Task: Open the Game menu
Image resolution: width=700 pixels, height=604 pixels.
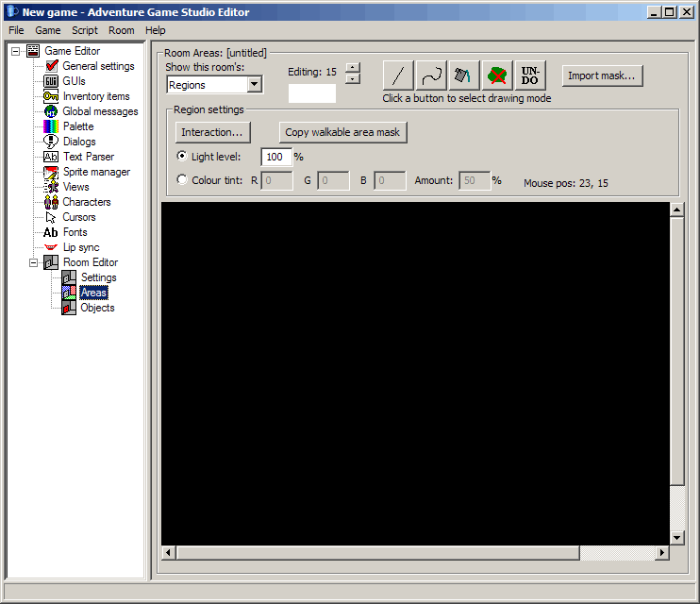Action: pyautogui.click(x=48, y=30)
